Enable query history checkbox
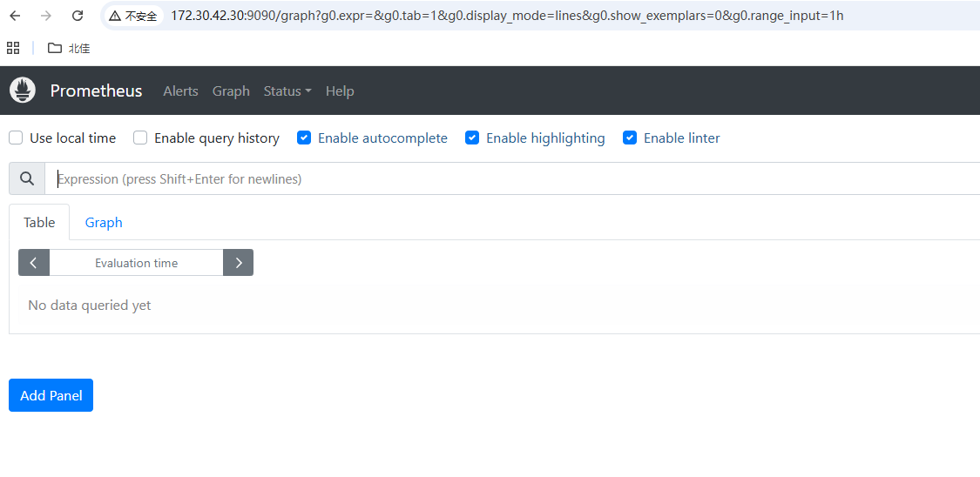Screen dimensions: 980x477 click(140, 138)
